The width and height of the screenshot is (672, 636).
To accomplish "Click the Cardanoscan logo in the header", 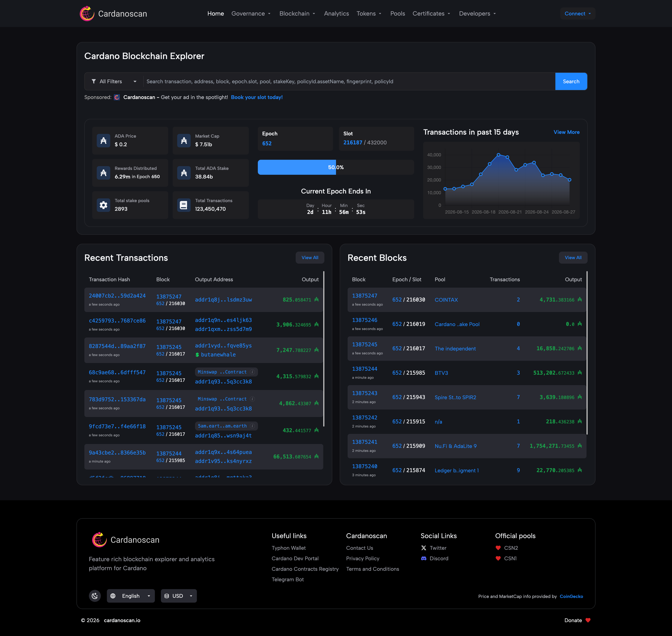I will (113, 13).
